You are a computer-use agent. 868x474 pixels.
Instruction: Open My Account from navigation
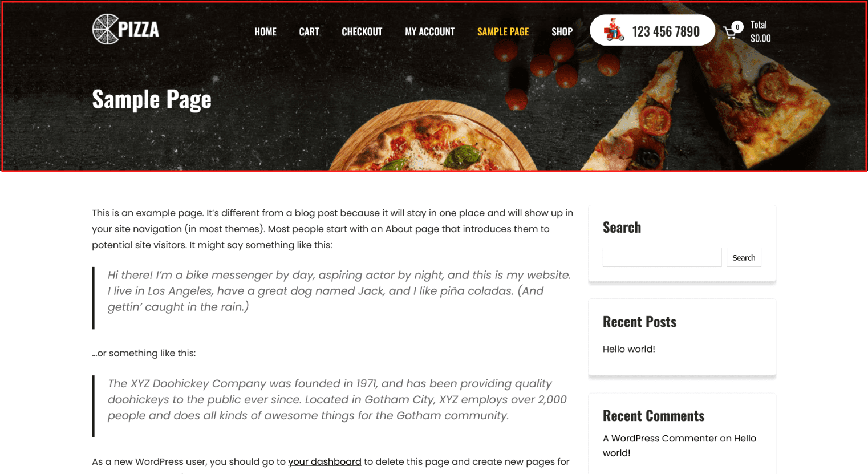click(x=429, y=32)
